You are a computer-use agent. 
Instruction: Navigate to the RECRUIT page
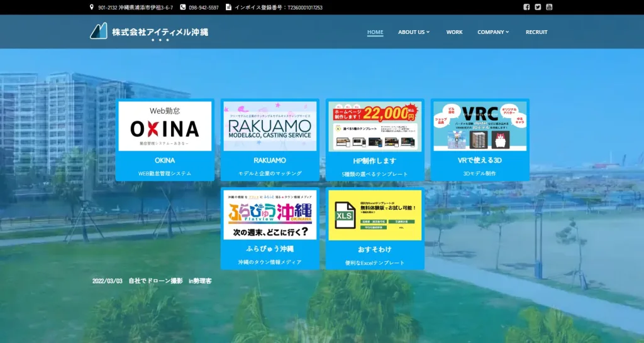[536, 32]
